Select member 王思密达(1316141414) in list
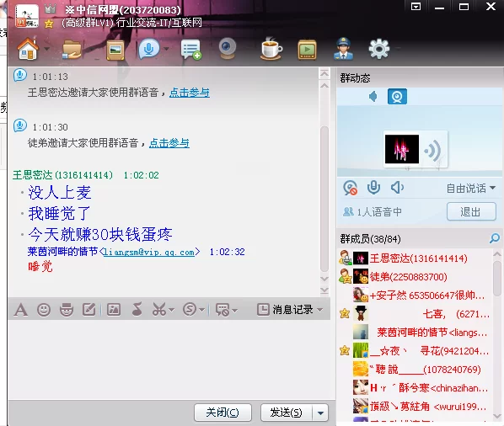Screen dimensions: 504x426 415,258
